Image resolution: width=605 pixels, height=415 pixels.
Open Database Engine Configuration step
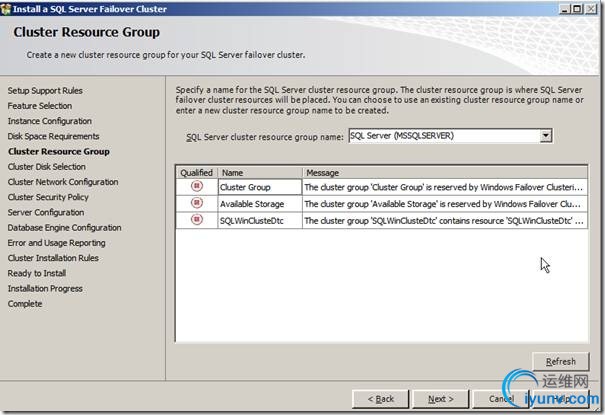[64, 228]
